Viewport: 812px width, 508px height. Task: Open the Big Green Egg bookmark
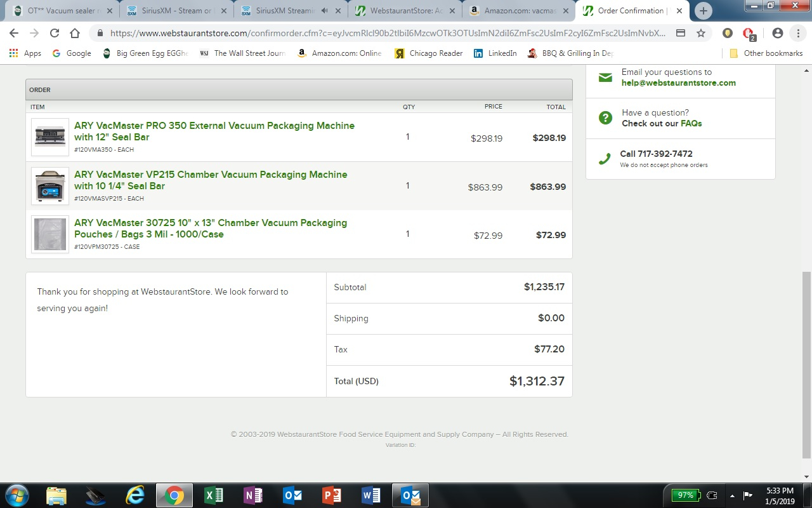145,53
